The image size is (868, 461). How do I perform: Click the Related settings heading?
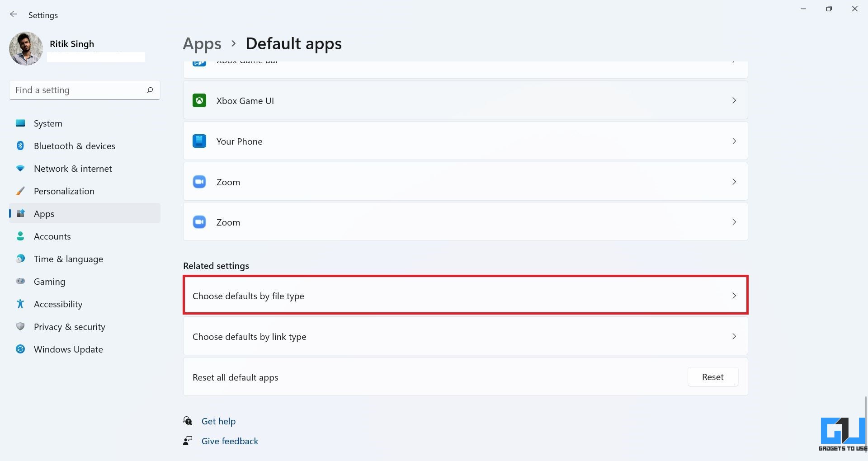[216, 266]
